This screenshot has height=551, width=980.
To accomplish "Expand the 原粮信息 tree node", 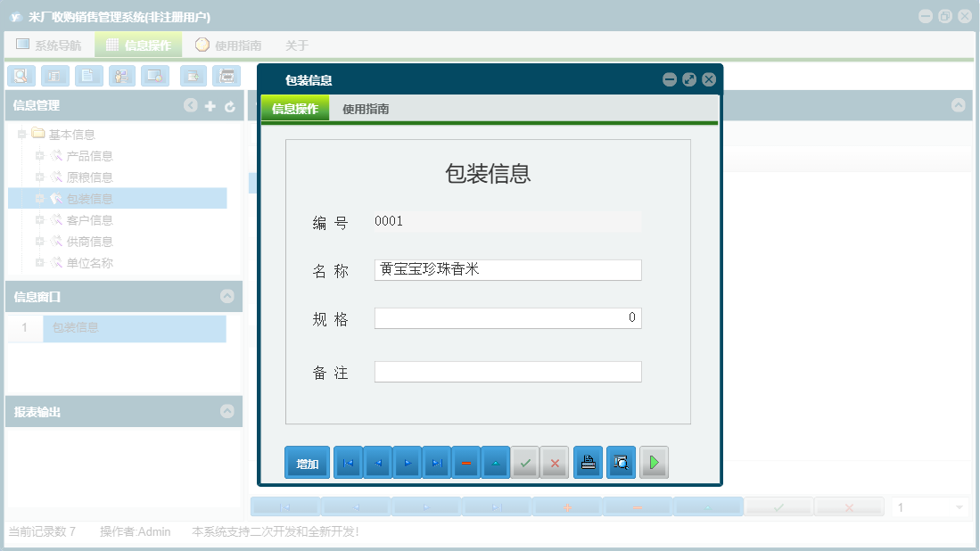I will coord(39,177).
